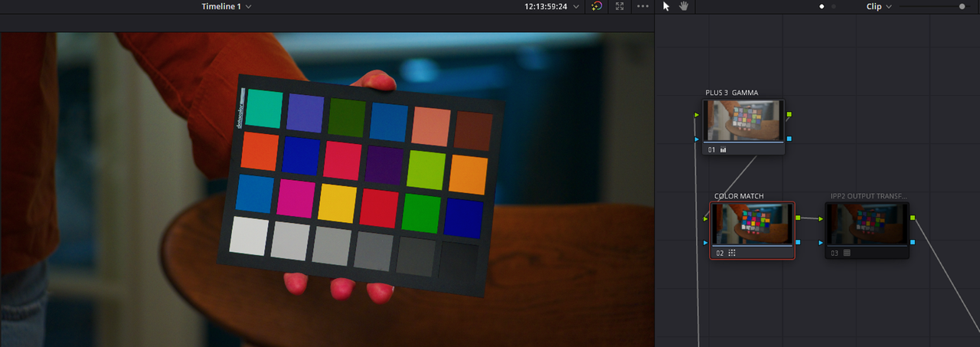Screen dimensions: 980x347
Task: Click node 02 green RGB output
Action: (x=798, y=218)
